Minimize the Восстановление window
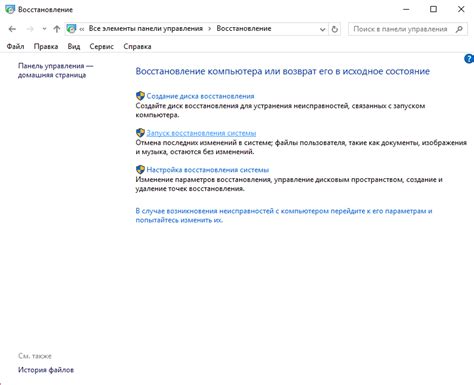 click(406, 9)
